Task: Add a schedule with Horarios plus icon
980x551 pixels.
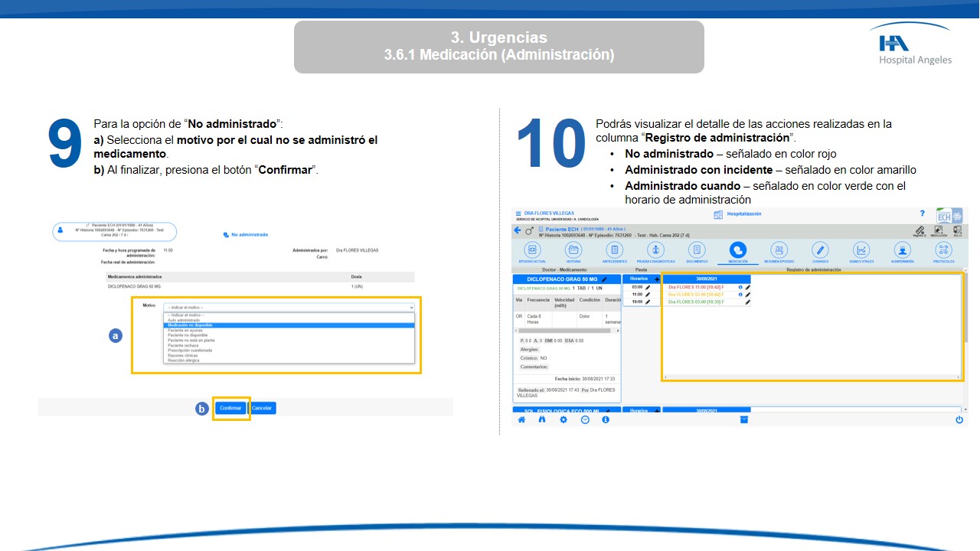Action: coord(656,279)
